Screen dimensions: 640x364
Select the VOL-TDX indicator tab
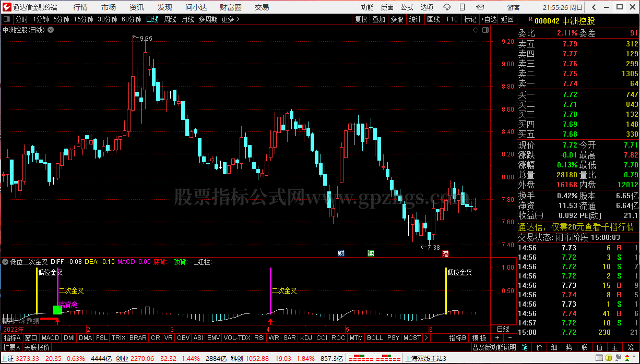(x=237, y=338)
